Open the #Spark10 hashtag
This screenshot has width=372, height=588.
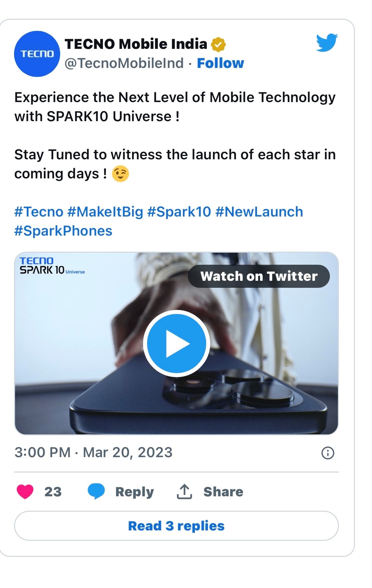pyautogui.click(x=180, y=212)
